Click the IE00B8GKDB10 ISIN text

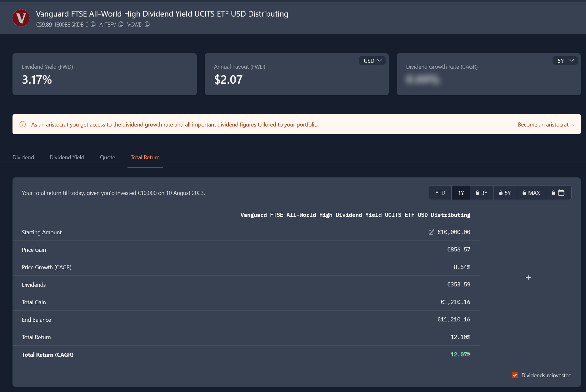click(x=72, y=24)
